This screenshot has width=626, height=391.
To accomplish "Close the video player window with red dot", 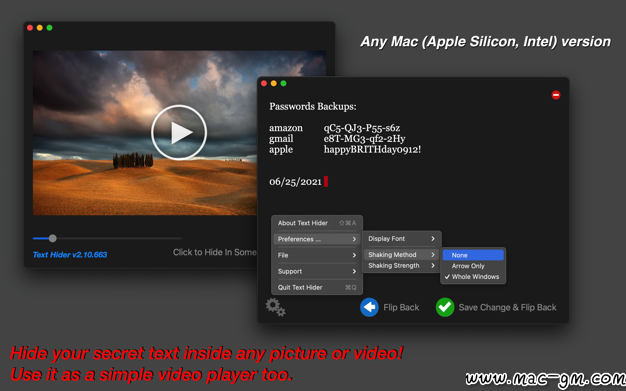I will (x=30, y=28).
